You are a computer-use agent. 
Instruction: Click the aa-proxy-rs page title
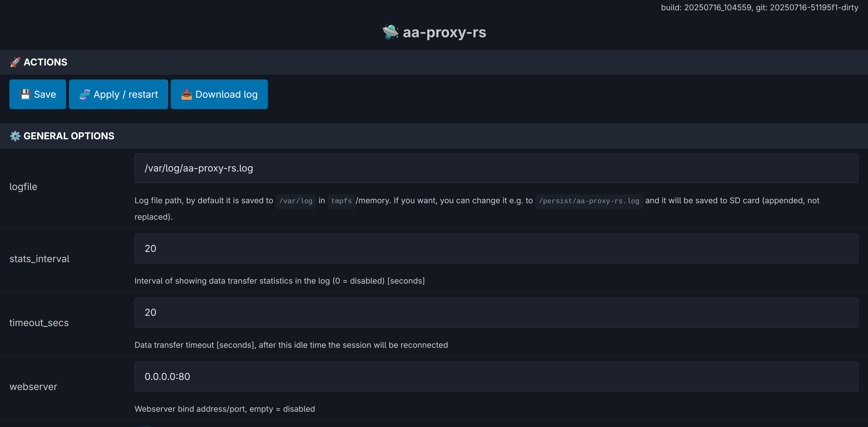(444, 32)
